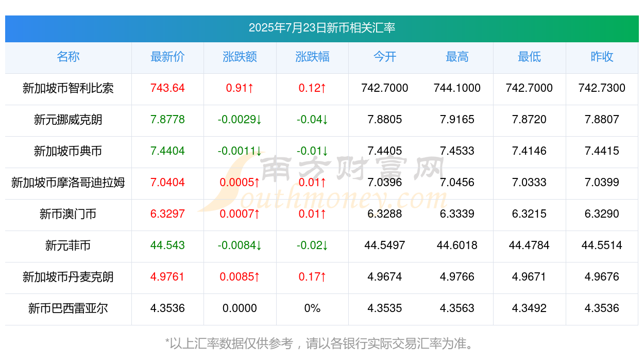
Task: Click change percent 0%
Action: [x=312, y=308]
